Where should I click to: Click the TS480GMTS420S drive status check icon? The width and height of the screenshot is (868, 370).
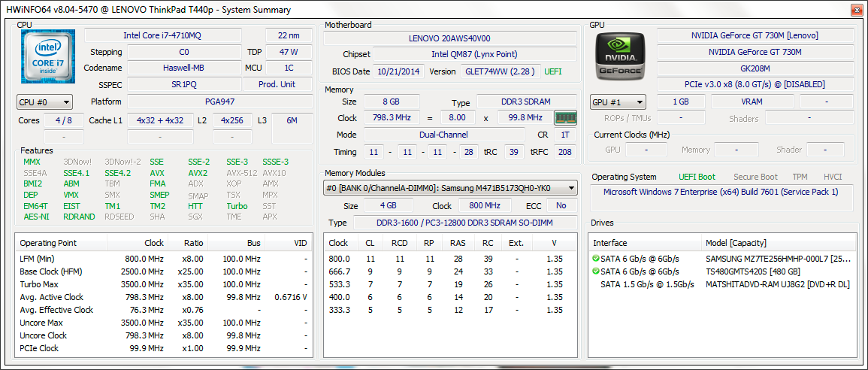(596, 271)
